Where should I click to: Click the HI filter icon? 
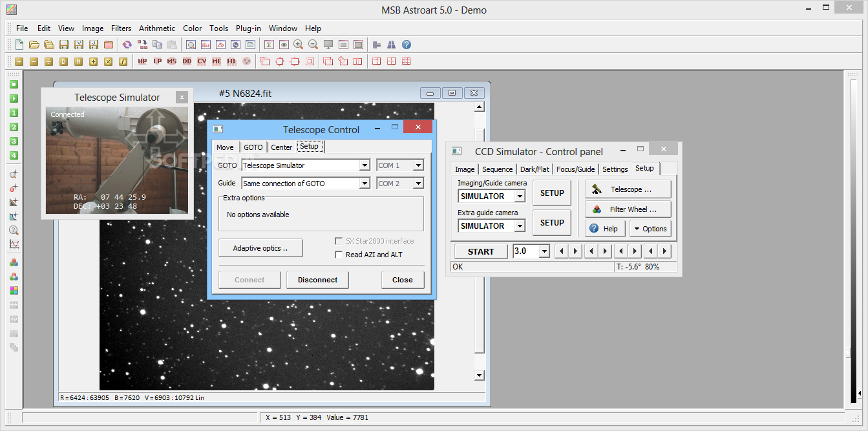pos(231,61)
